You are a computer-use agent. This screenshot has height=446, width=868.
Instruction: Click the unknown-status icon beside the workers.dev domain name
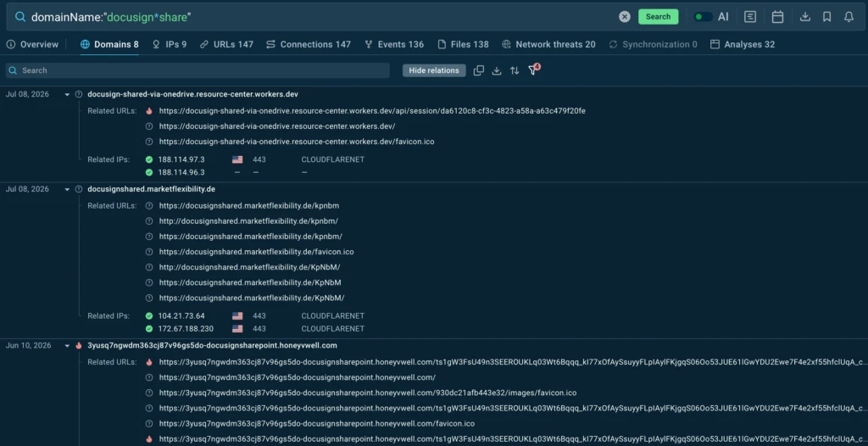79,95
